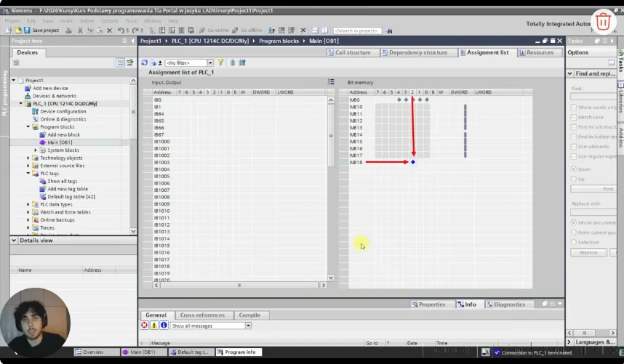Click the information filter icon in Info panel
The height and width of the screenshot is (364, 624).
[x=164, y=325]
